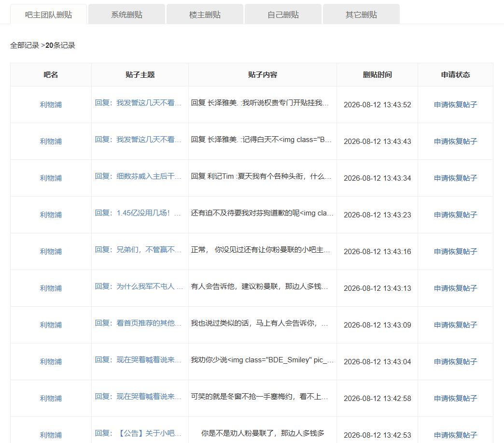
Task: Select the 楼主删贴 tab
Action: pyautogui.click(x=205, y=14)
